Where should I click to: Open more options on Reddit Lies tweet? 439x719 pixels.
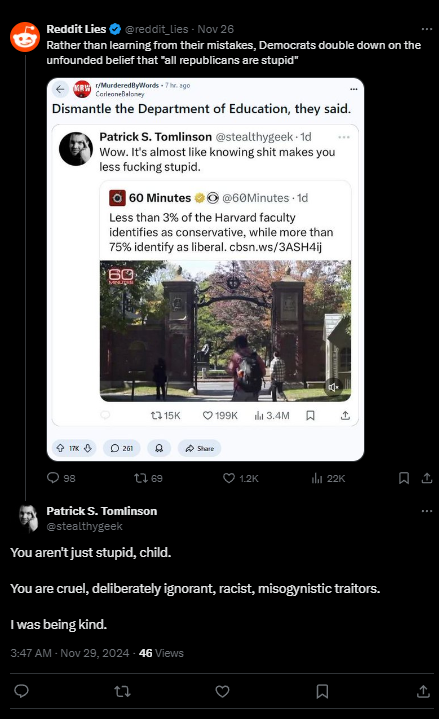[427, 29]
